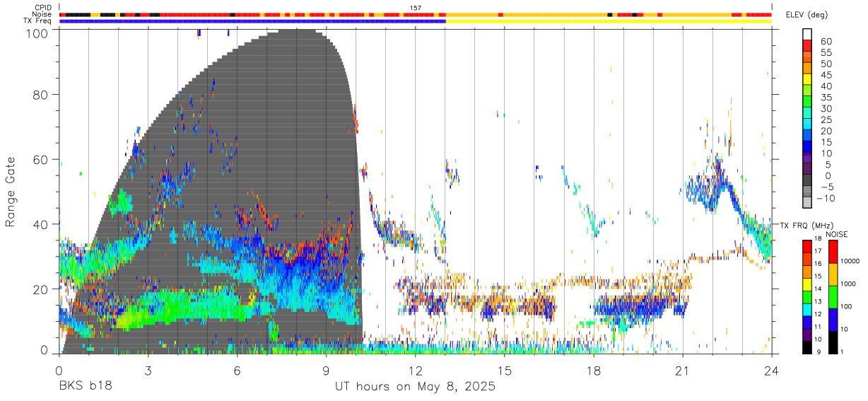Click the yellow portion of TX Freq strip
This screenshot has width=868, height=401.
[x=609, y=21]
